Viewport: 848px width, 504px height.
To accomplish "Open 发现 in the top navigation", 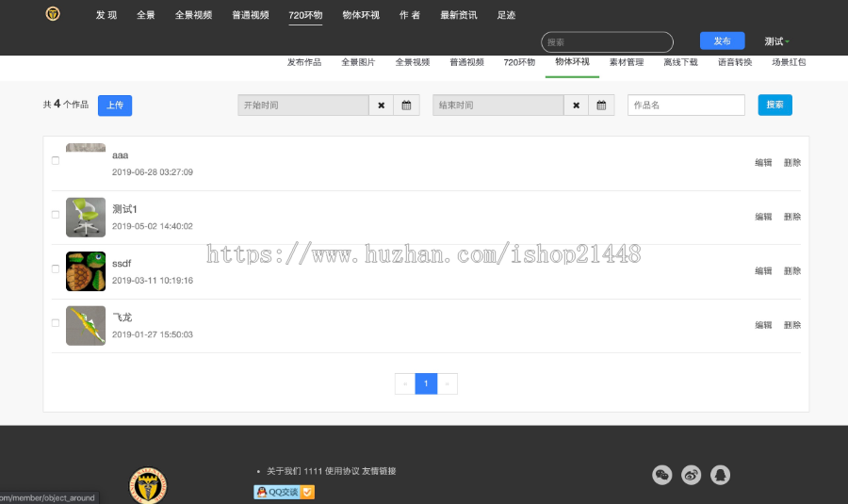I will [x=106, y=15].
